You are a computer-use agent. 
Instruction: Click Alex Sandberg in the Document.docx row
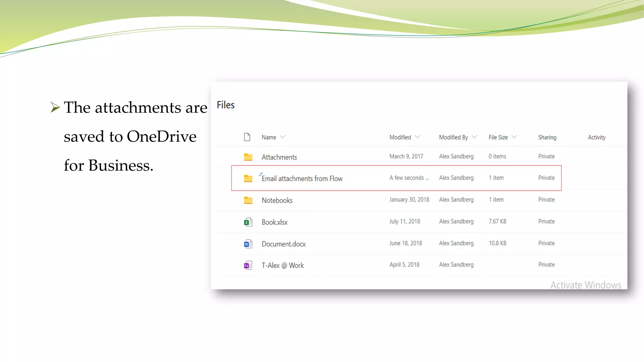456,243
